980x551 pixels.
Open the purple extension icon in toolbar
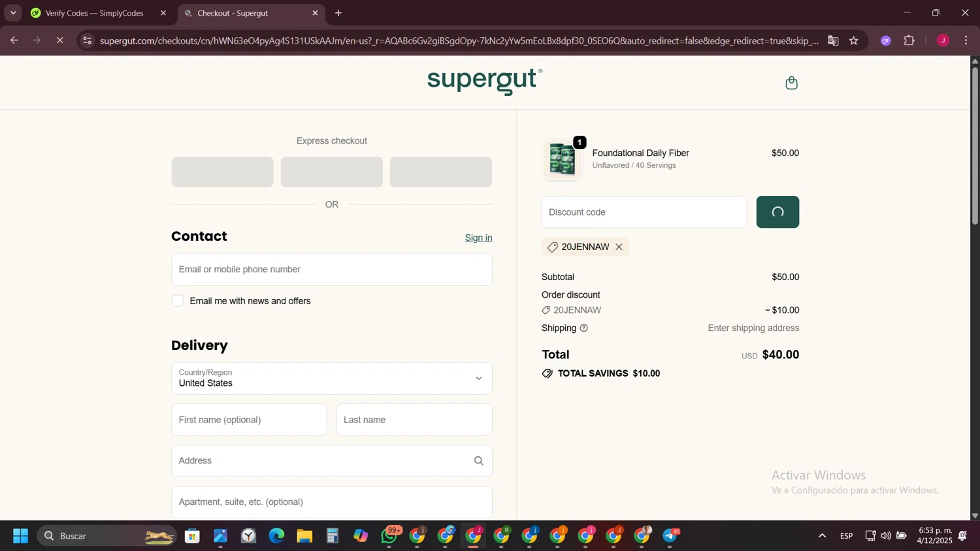pos(886,40)
